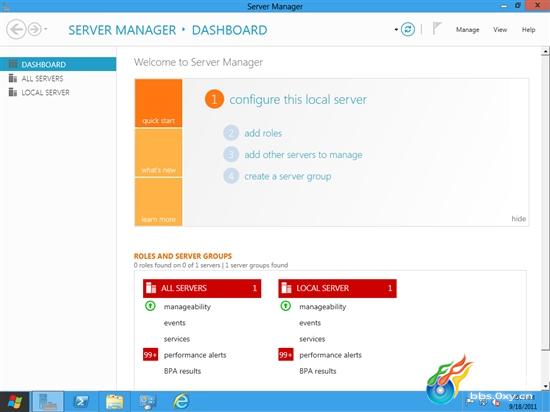Click add other servers to manage
This screenshot has height=412, width=550.
tap(303, 155)
